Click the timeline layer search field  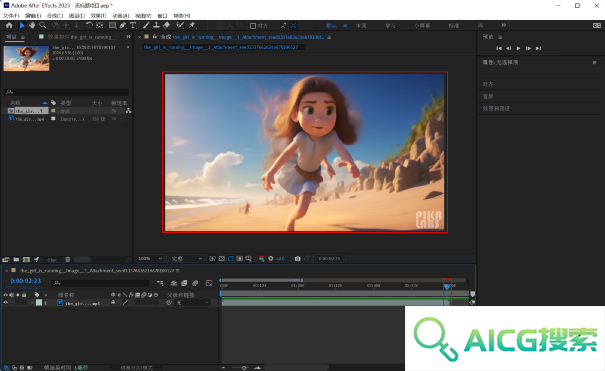click(100, 283)
